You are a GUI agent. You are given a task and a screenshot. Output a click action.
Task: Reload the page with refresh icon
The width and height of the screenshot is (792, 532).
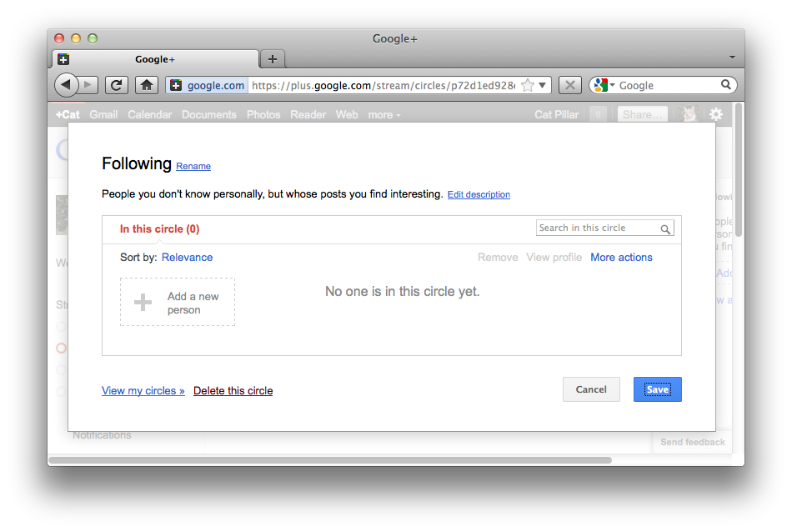pos(116,85)
